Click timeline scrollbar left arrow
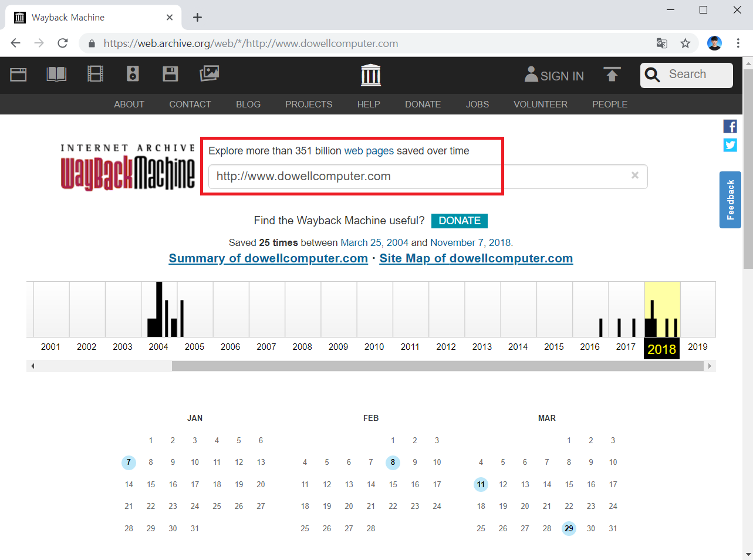The width and height of the screenshot is (753, 560). coord(32,366)
